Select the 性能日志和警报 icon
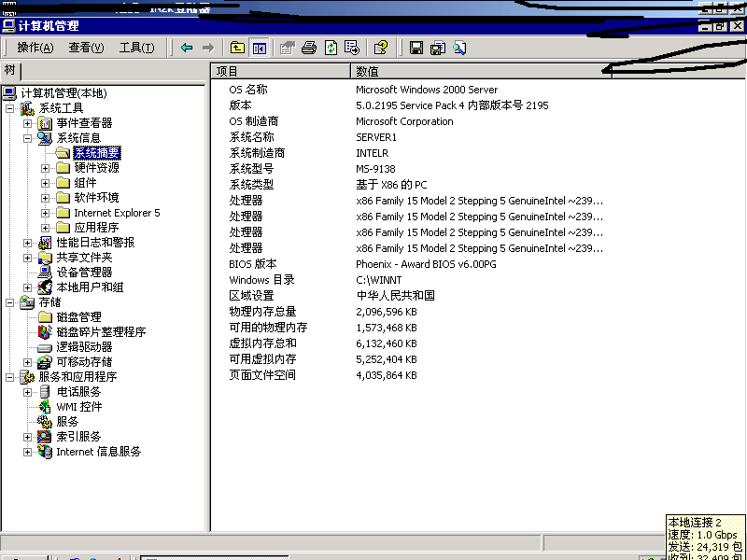747x560 pixels. pos(45,243)
